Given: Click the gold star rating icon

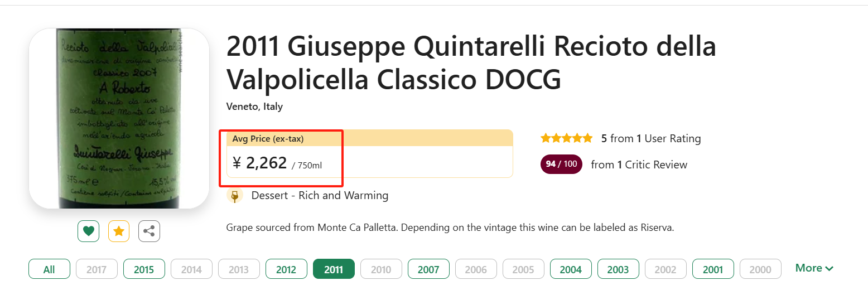Looking at the screenshot, I should tap(119, 231).
